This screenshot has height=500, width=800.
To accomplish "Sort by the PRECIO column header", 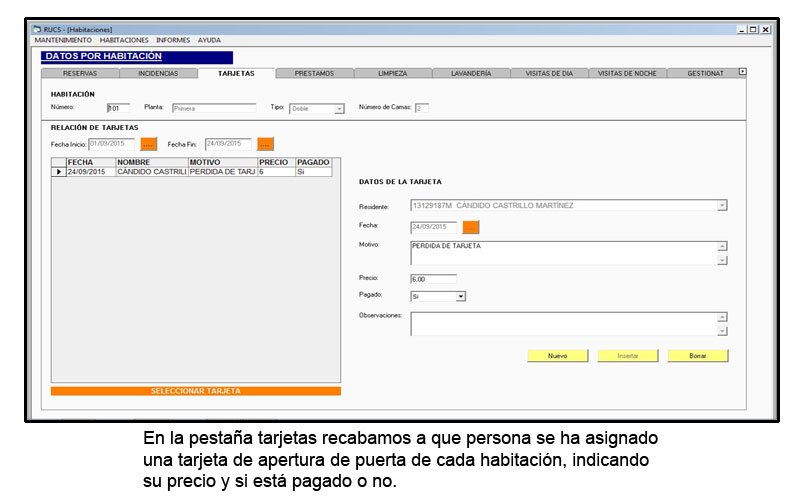I will [277, 162].
